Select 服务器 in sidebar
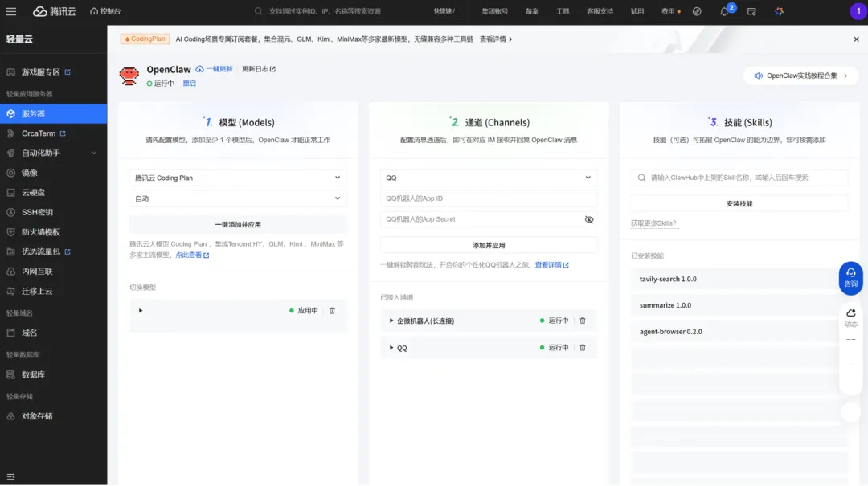The width and height of the screenshot is (868, 486). 54,113
